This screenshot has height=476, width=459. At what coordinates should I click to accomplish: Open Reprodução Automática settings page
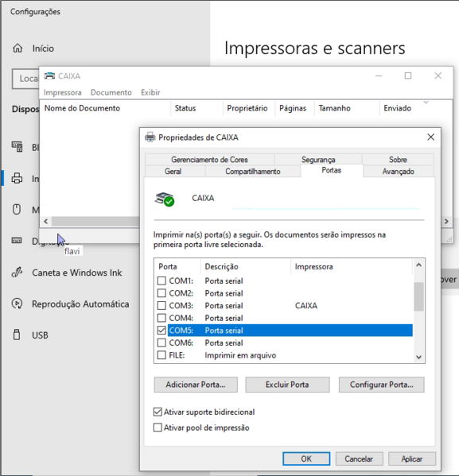80,304
